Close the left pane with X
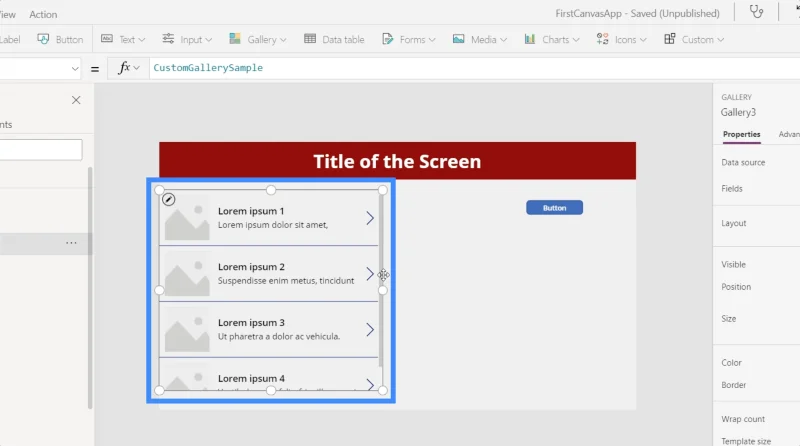800x446 pixels. pos(76,100)
